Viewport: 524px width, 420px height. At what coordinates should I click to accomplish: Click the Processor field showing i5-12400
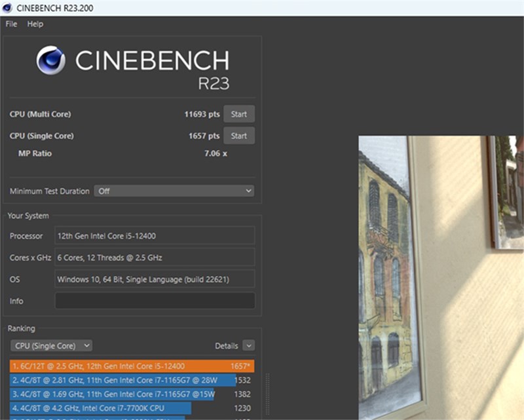(155, 236)
